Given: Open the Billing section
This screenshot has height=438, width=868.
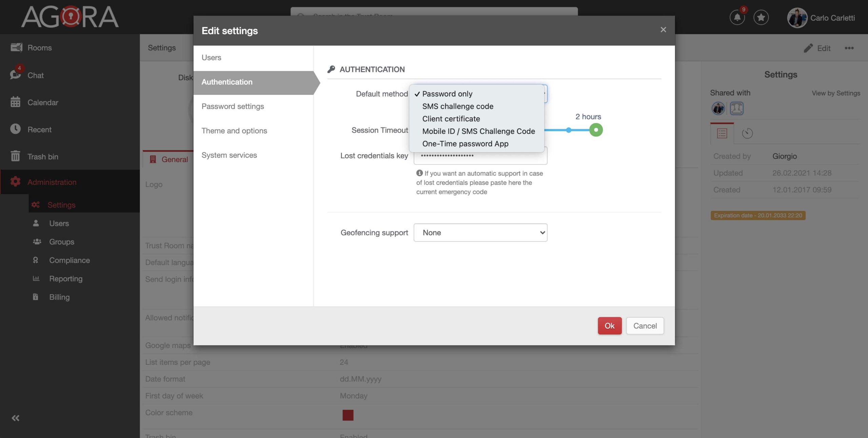Looking at the screenshot, I should pyautogui.click(x=59, y=297).
